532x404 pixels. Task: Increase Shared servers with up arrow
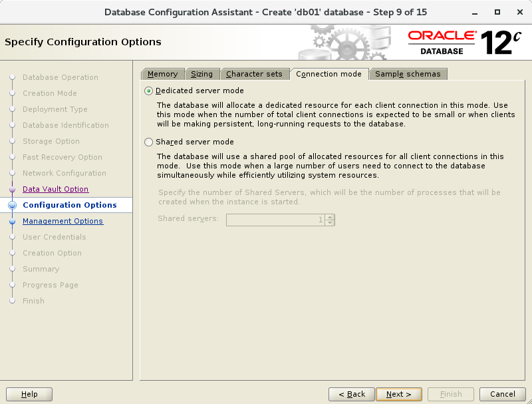[330, 217]
